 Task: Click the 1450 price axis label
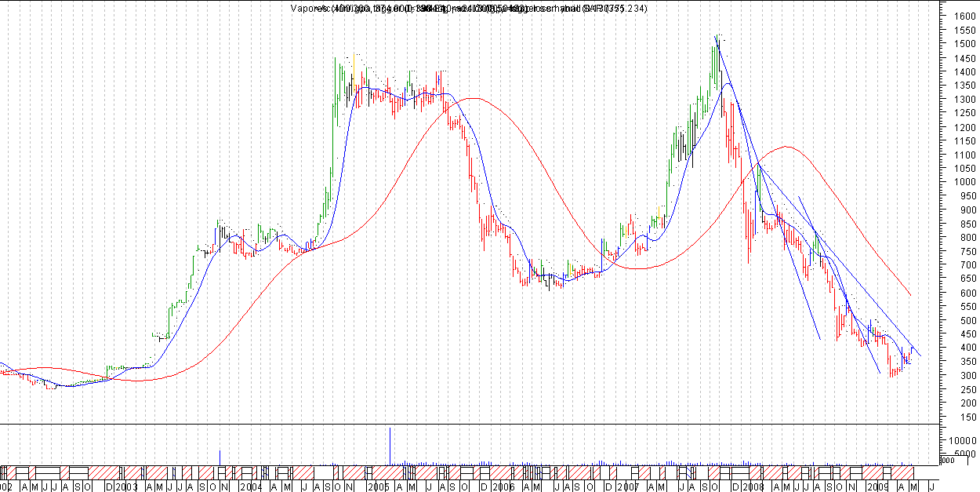(965, 57)
